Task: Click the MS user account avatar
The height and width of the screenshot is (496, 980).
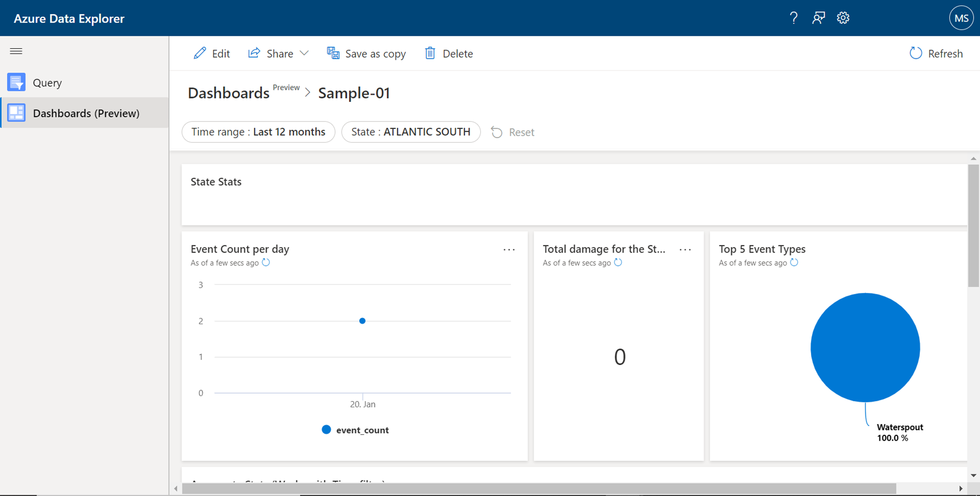Action: [961, 18]
